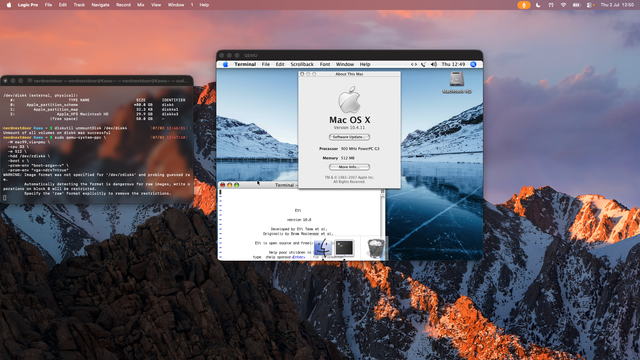Click 'Apple_HFS Macintosh HD' row in host terminal

click(x=94, y=114)
